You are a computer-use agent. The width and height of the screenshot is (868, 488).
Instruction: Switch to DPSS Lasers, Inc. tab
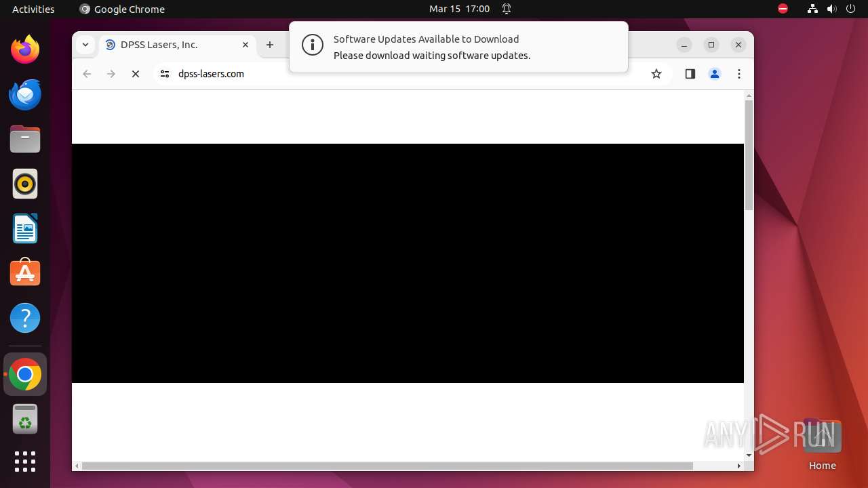point(178,45)
